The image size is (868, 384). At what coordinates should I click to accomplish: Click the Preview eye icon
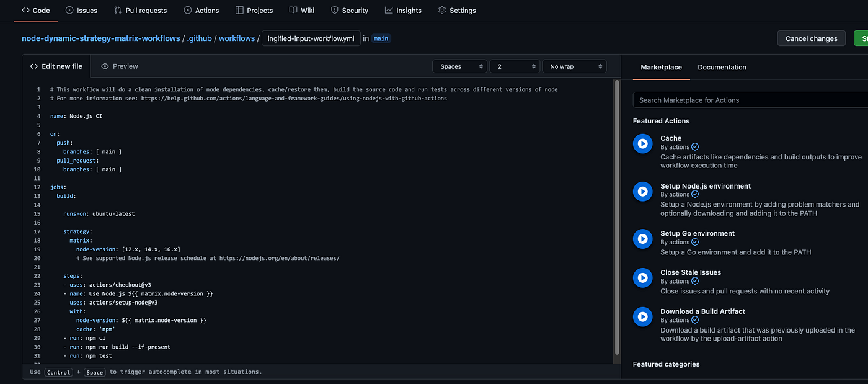(x=105, y=66)
